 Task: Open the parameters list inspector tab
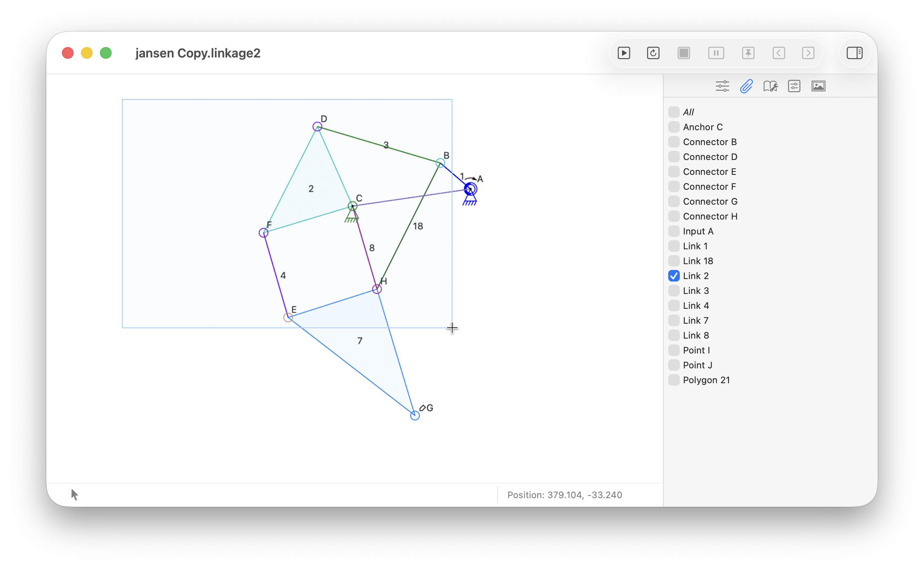tap(794, 86)
